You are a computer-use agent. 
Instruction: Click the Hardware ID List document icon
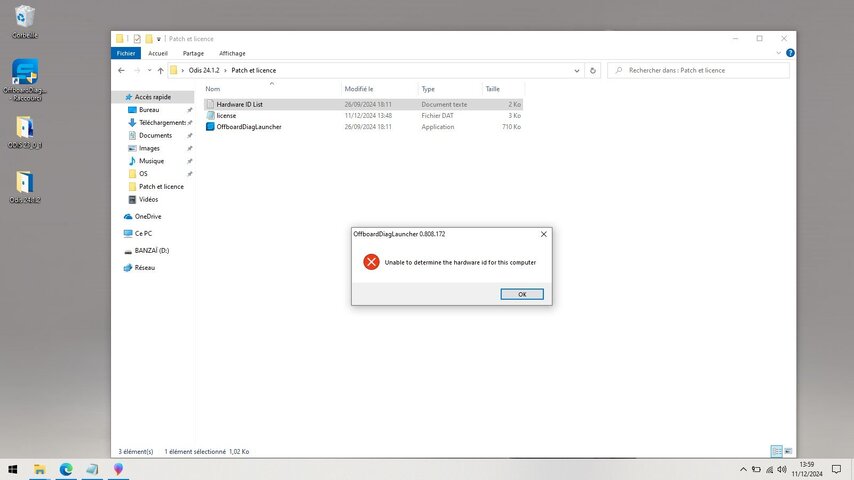coord(210,104)
